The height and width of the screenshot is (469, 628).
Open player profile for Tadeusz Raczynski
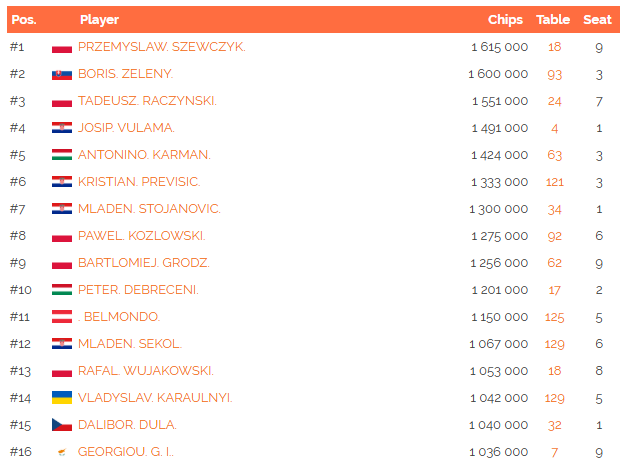(x=147, y=101)
